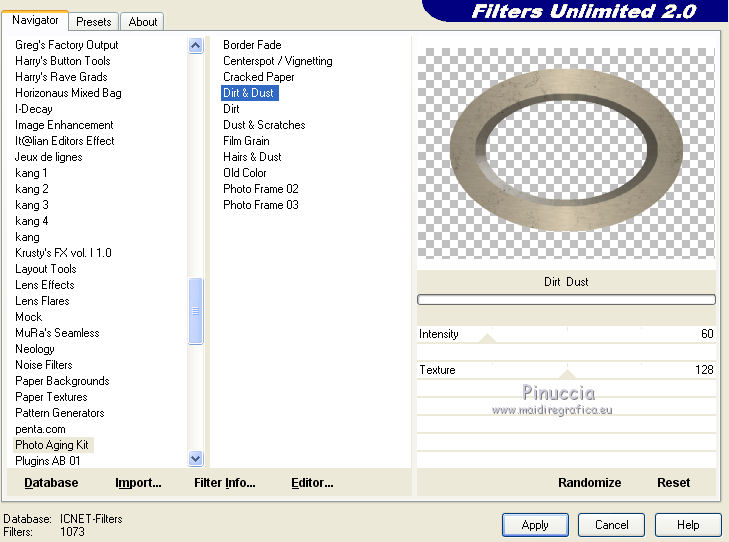Viewport: 729px width, 542px height.
Task: Click the category list scrollbar thumb
Action: [196, 311]
